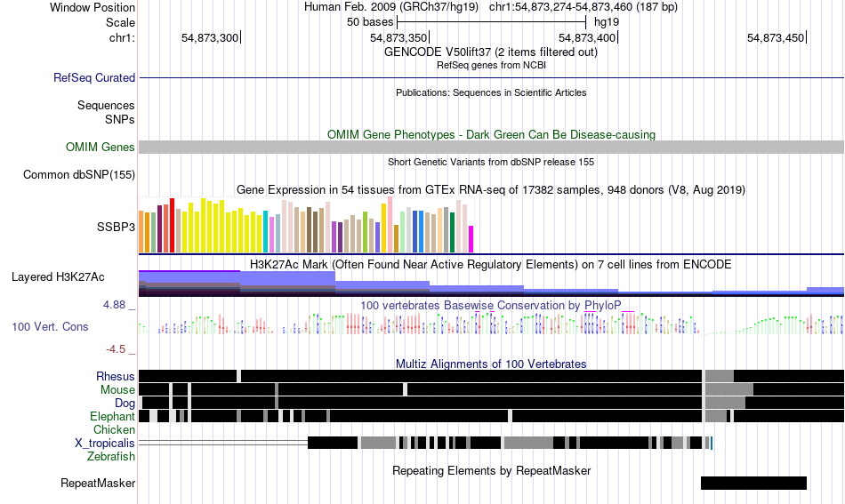845x504 pixels.
Task: Click the 54,873,450 position marker
Action: click(x=777, y=37)
